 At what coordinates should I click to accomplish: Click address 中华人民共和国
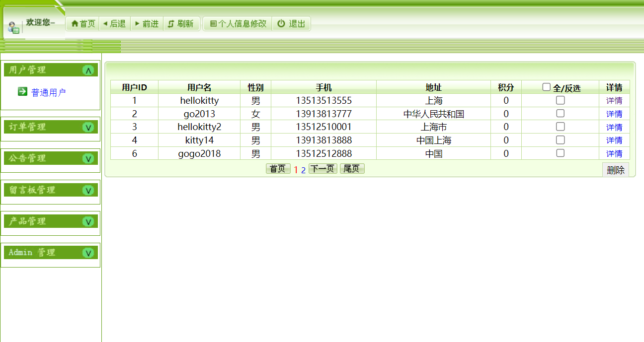(x=433, y=114)
